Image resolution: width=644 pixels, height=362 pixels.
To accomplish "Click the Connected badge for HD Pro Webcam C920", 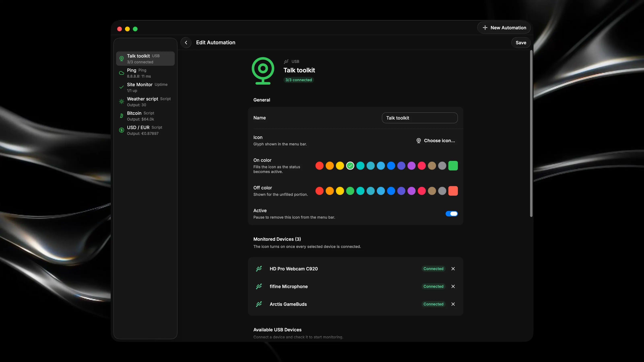I will (x=433, y=268).
